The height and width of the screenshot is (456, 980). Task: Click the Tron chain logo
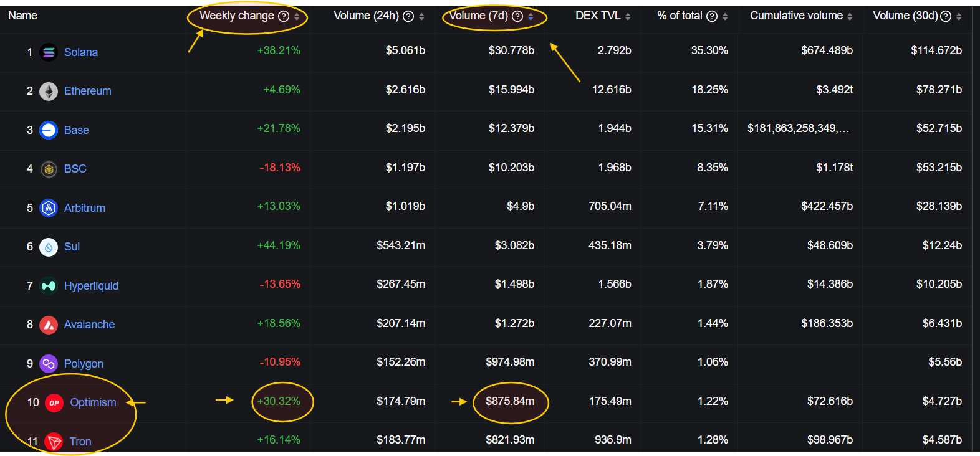coord(54,442)
